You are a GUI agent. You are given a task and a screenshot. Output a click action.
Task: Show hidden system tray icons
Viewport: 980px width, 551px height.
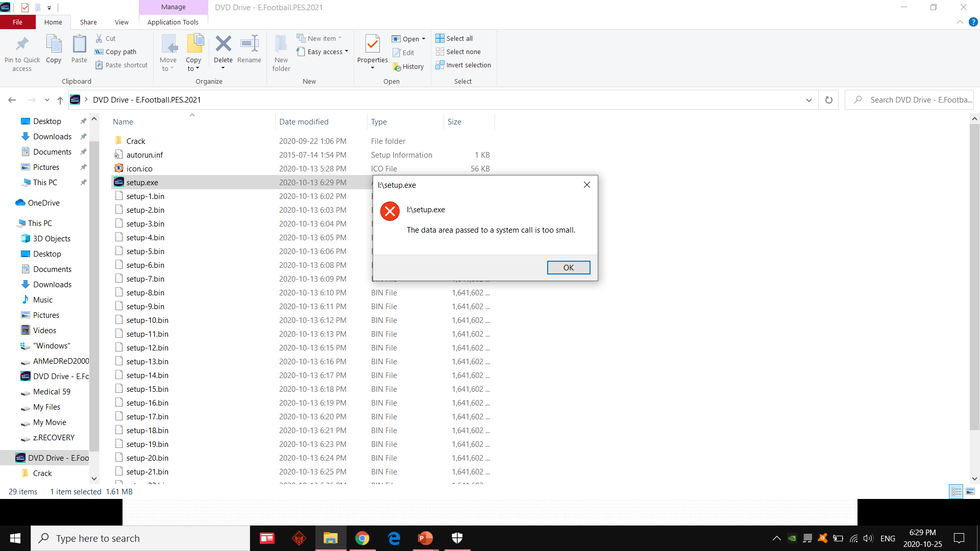(x=776, y=538)
